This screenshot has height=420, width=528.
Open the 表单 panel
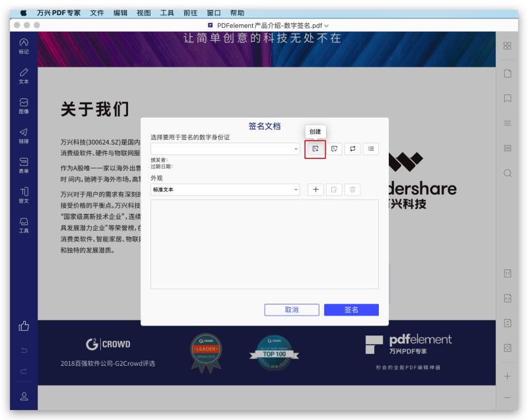24,165
